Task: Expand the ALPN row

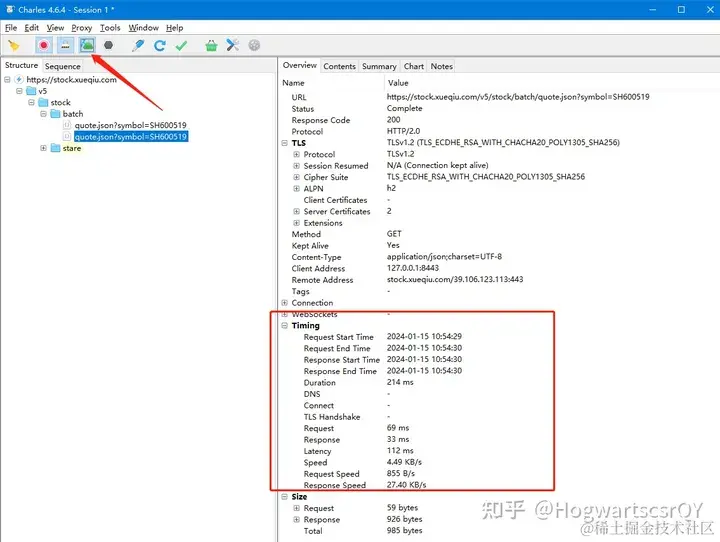Action: [297, 188]
